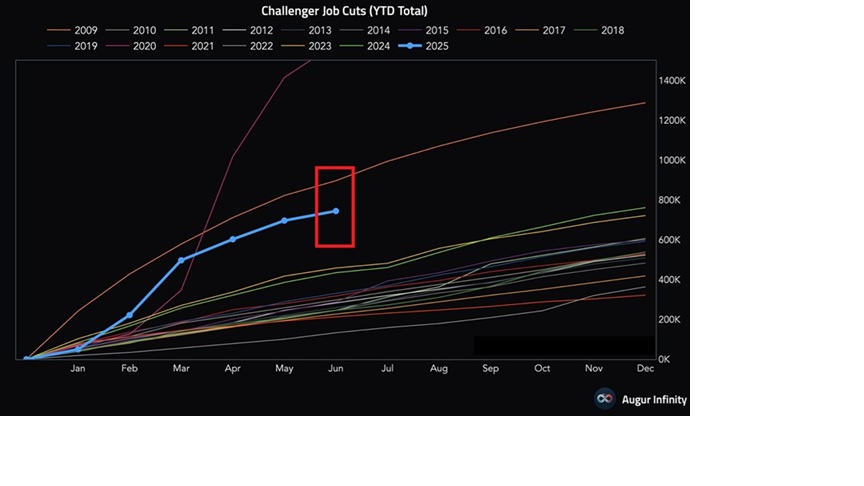Click the 2025 line's February data point
This screenshot has height=486, width=864.
tap(129, 315)
